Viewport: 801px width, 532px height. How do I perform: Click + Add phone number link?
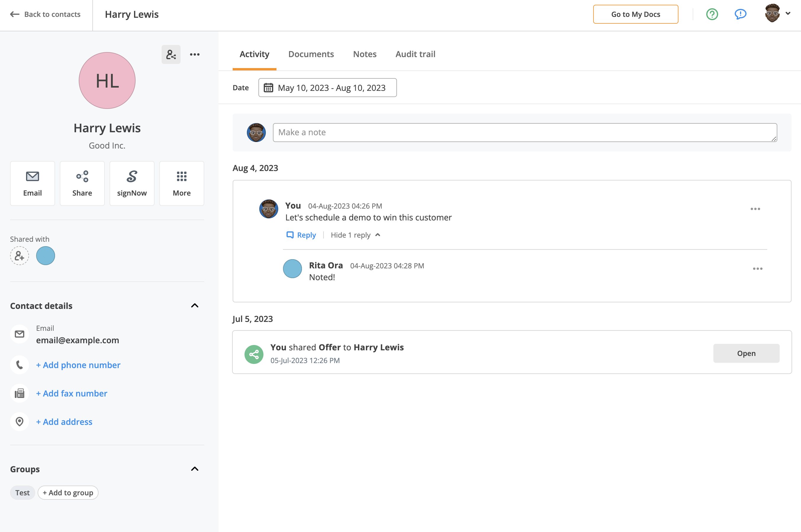tap(78, 365)
